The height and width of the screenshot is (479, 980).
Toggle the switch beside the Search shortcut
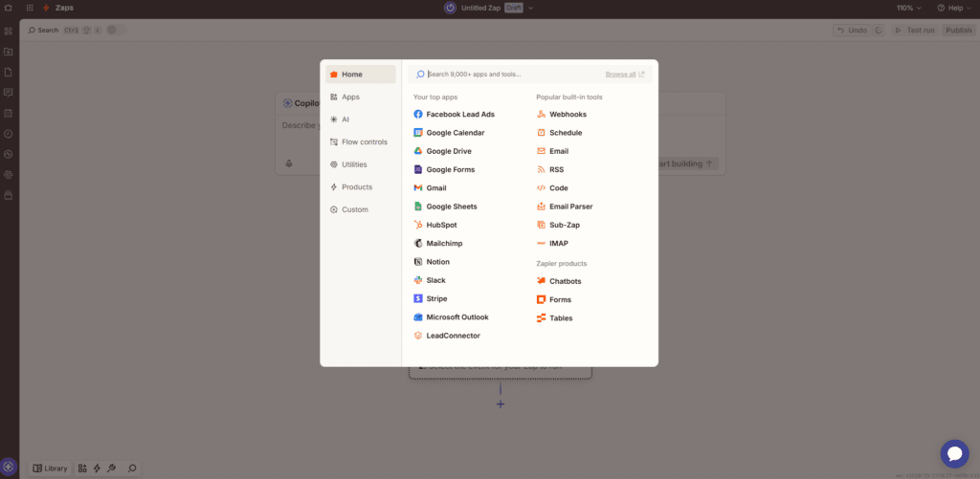tap(116, 30)
